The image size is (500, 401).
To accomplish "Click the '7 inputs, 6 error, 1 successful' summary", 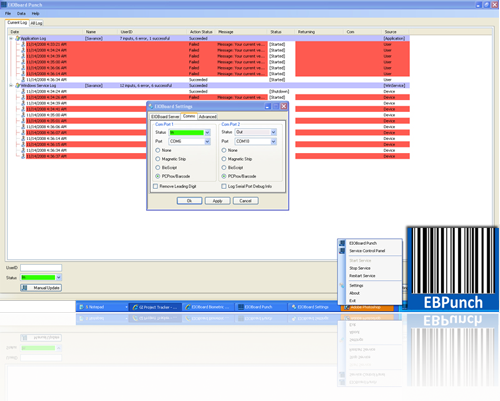I will pyautogui.click(x=145, y=38).
